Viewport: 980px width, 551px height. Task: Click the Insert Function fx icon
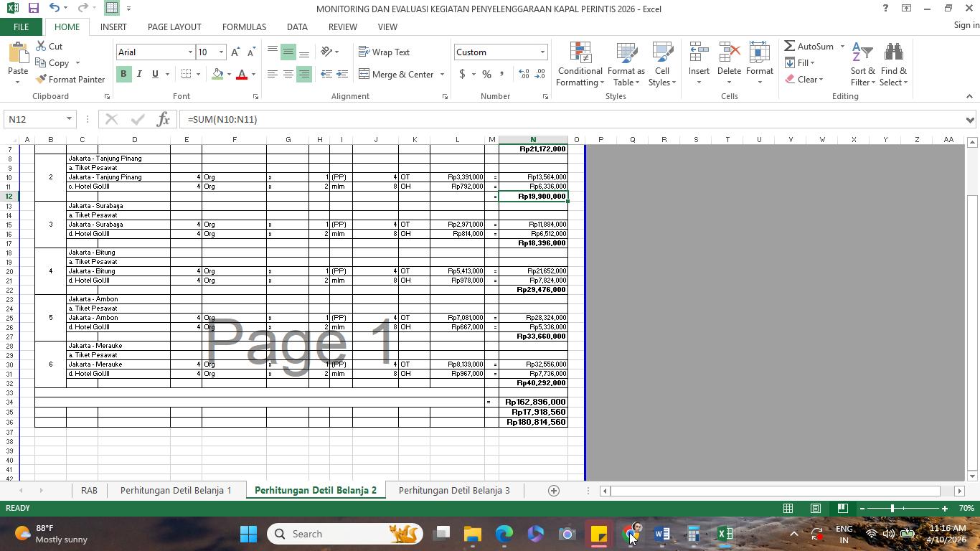coord(163,119)
